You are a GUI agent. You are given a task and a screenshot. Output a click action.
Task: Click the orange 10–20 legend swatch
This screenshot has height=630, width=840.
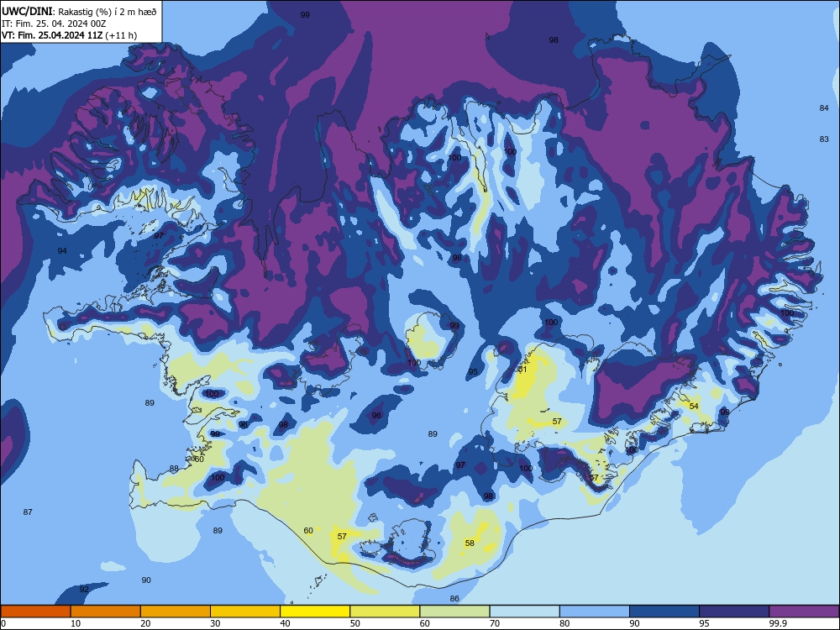[x=106, y=612]
